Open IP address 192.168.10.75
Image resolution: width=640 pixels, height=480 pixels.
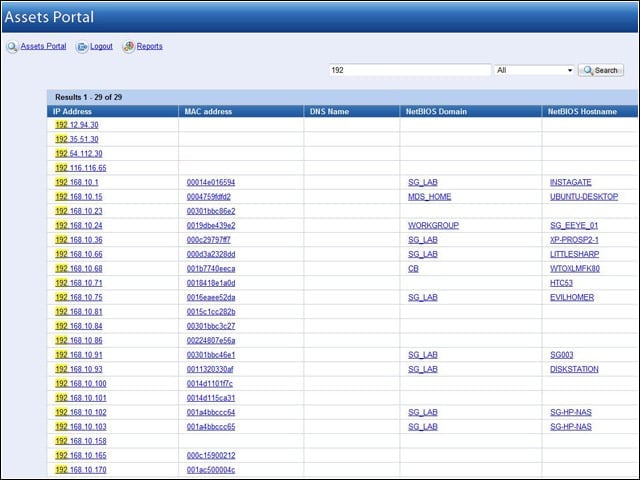tap(79, 297)
